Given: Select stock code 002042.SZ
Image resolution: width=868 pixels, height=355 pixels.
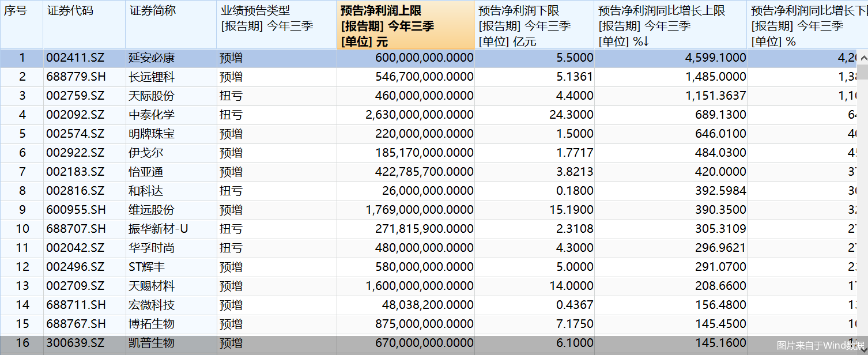Looking at the screenshot, I should coord(76,248).
